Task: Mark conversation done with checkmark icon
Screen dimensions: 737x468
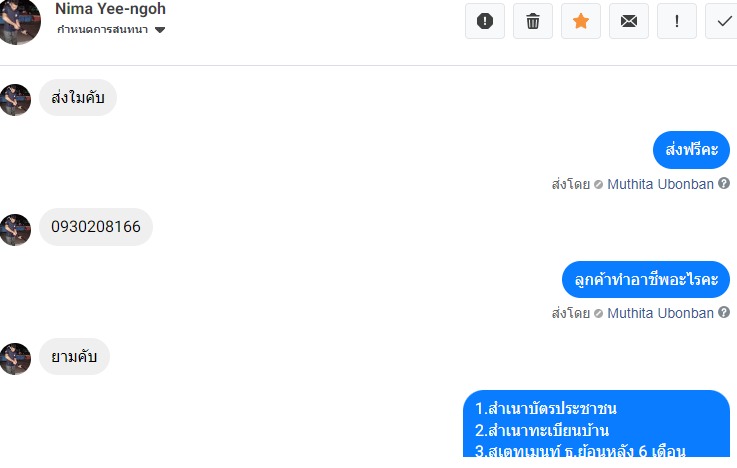Action: [x=723, y=21]
